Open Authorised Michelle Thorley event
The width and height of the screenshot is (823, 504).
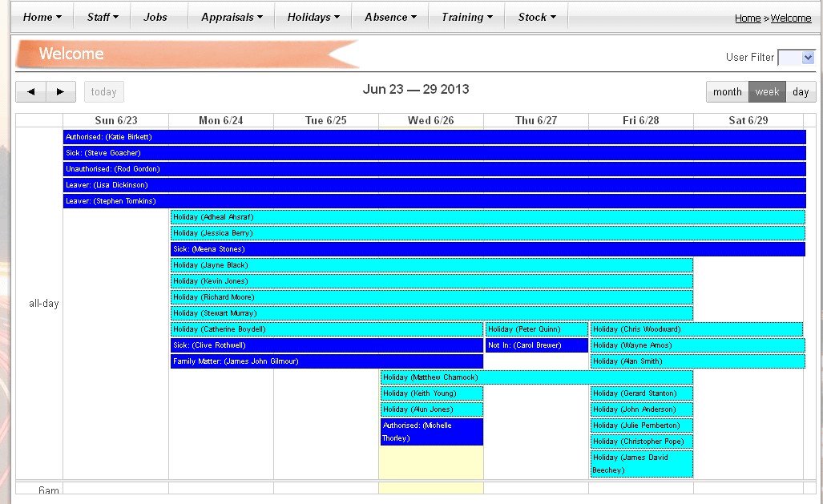click(x=432, y=432)
